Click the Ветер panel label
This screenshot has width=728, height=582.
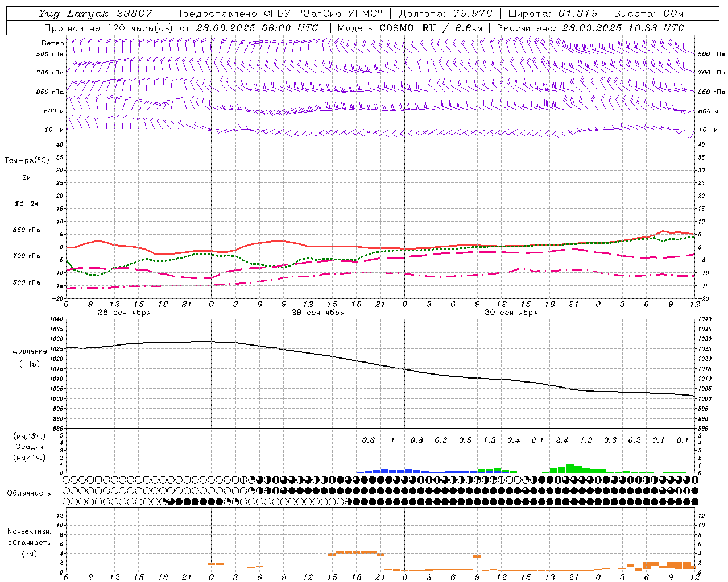52,43
